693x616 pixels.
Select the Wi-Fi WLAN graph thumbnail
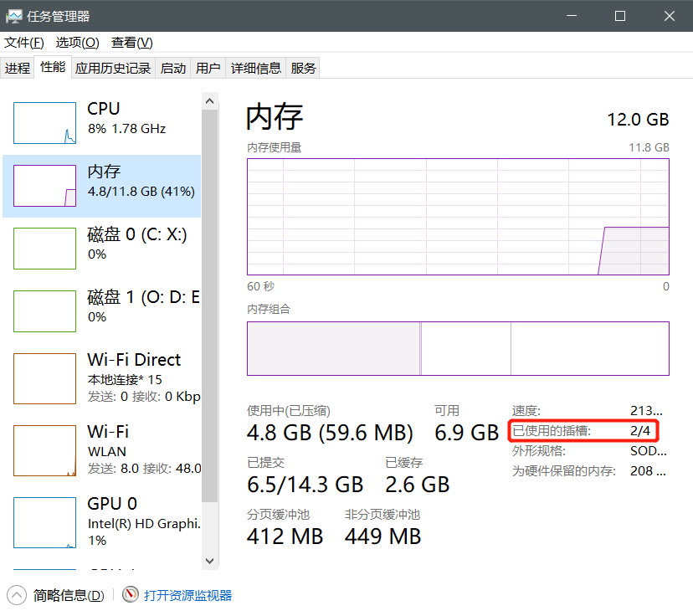44,451
